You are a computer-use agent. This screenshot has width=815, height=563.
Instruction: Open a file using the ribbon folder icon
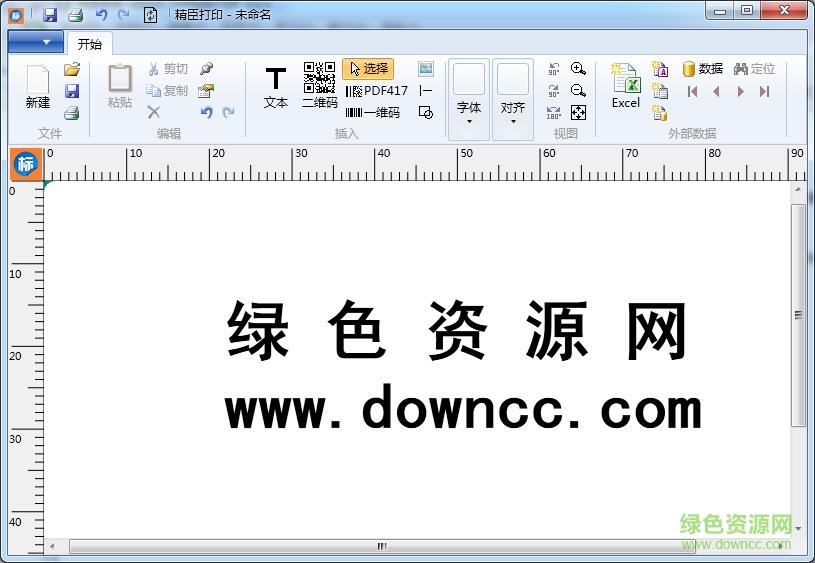[72, 69]
